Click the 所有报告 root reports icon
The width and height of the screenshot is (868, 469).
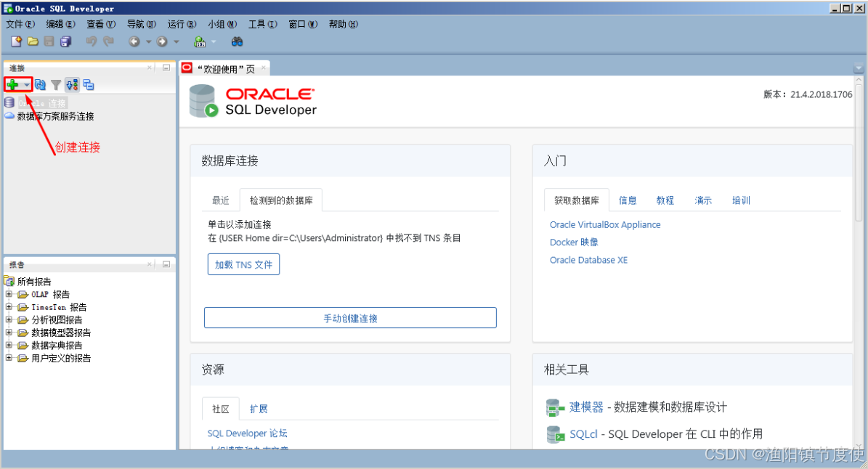[x=9, y=281]
